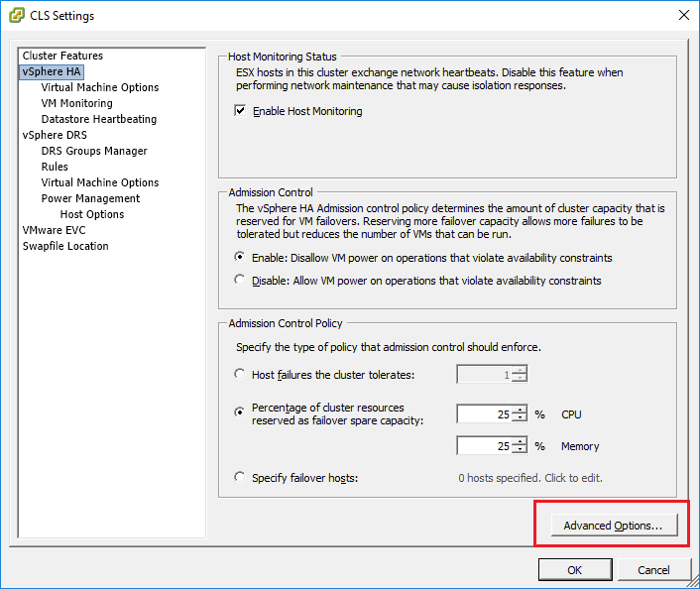Click the host failures number field
The height and width of the screenshot is (589, 700).
[485, 374]
